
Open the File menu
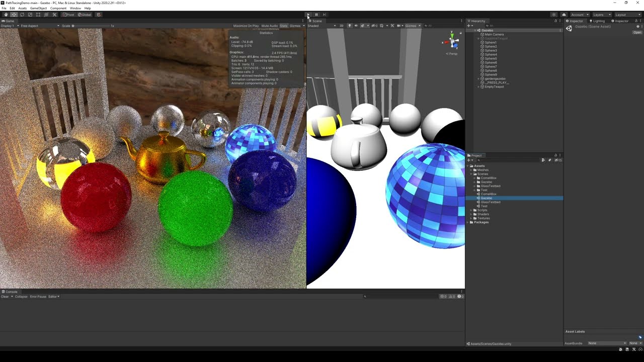pos(4,8)
